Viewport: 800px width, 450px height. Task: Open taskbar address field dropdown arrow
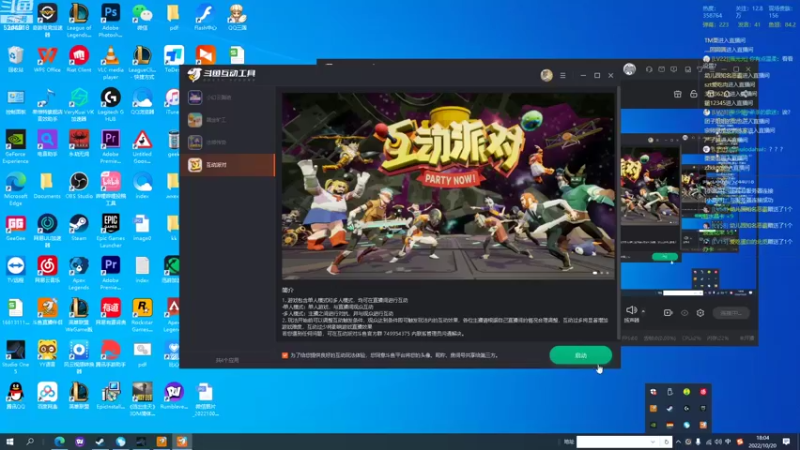tap(653, 442)
